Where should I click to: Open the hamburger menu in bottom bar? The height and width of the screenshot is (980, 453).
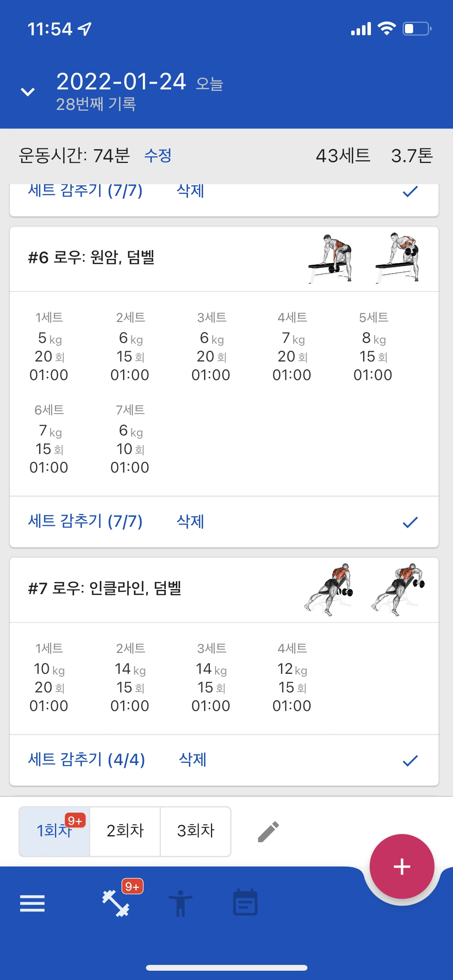click(x=32, y=903)
